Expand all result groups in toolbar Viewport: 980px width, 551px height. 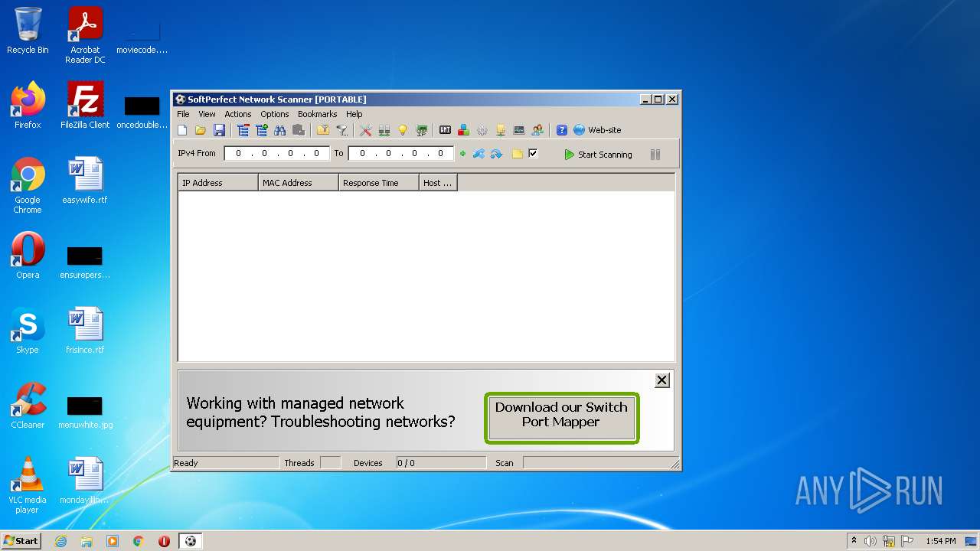click(x=262, y=130)
